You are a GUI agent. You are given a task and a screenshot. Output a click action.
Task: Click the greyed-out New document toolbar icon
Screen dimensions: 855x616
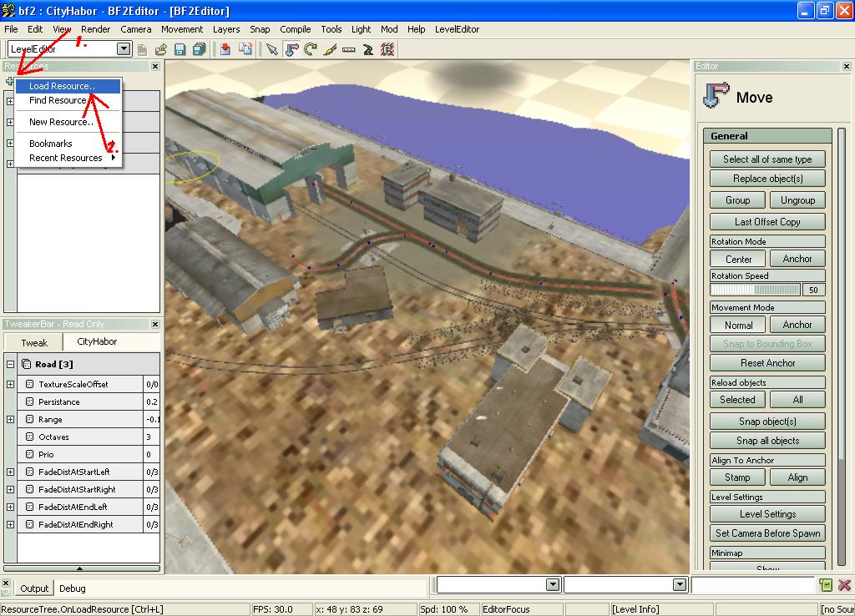[142, 49]
